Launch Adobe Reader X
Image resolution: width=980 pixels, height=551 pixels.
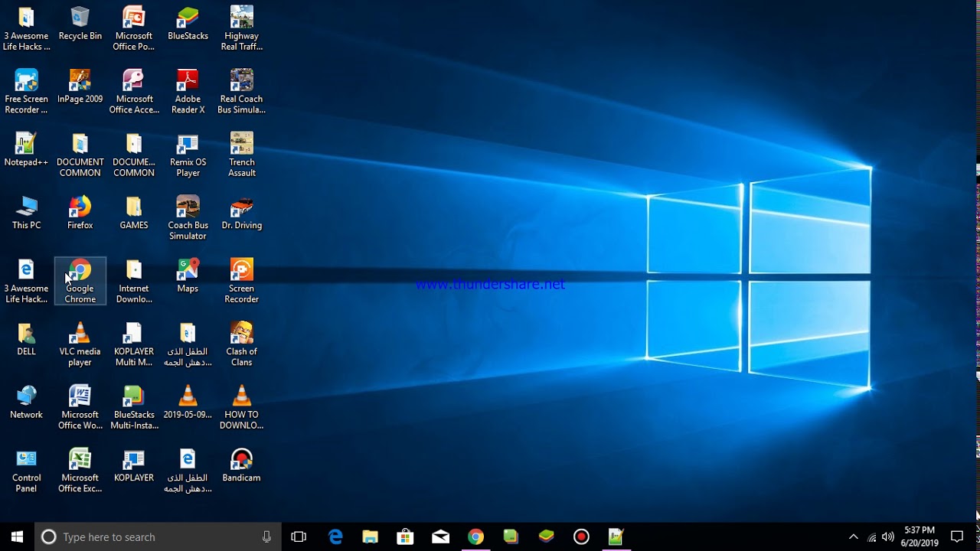point(188,92)
